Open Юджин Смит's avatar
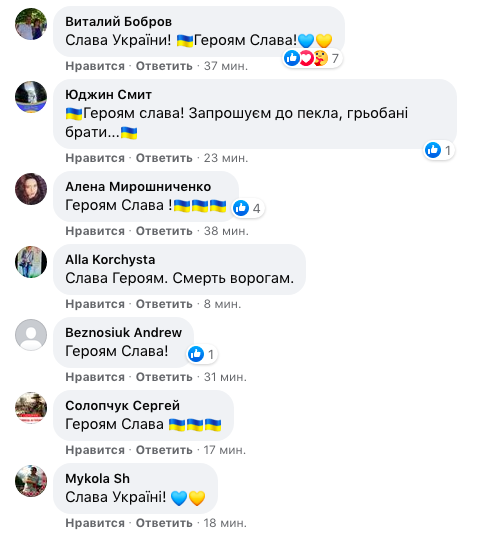The image size is (484, 533). 31,97
